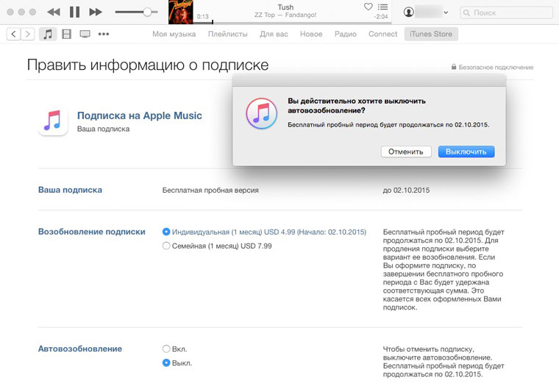This screenshot has width=559, height=392.
Task: Open the Плейлисты tab
Action: coord(228,35)
